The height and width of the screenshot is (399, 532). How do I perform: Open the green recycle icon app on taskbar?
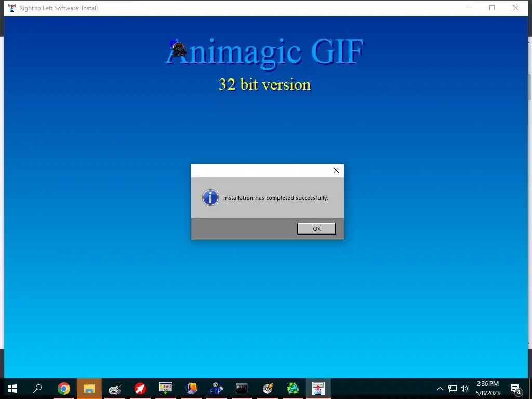coord(293,389)
